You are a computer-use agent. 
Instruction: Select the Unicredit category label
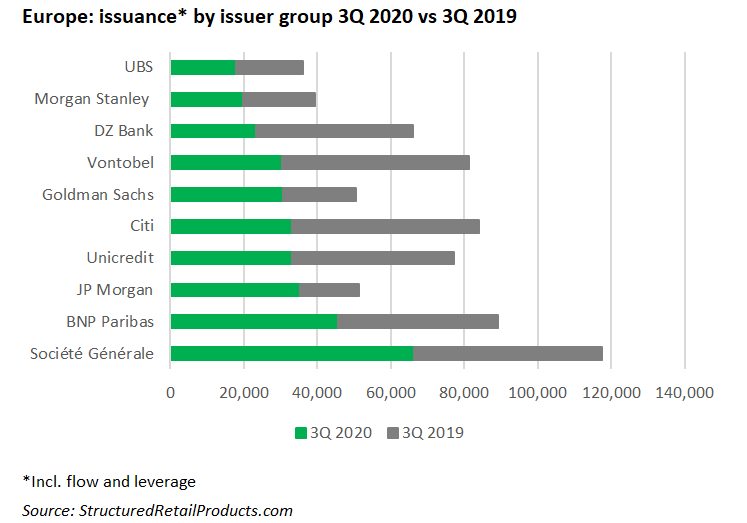coord(120,258)
